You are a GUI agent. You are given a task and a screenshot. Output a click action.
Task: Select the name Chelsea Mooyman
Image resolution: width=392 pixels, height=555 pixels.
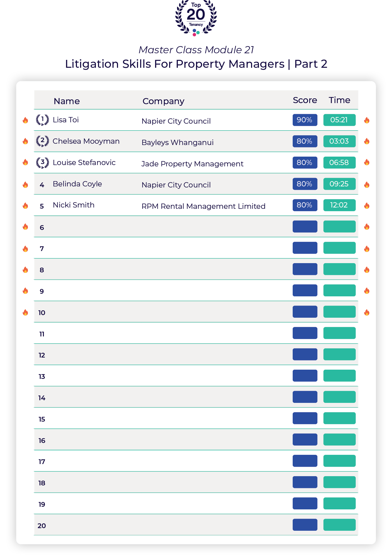[86, 141]
